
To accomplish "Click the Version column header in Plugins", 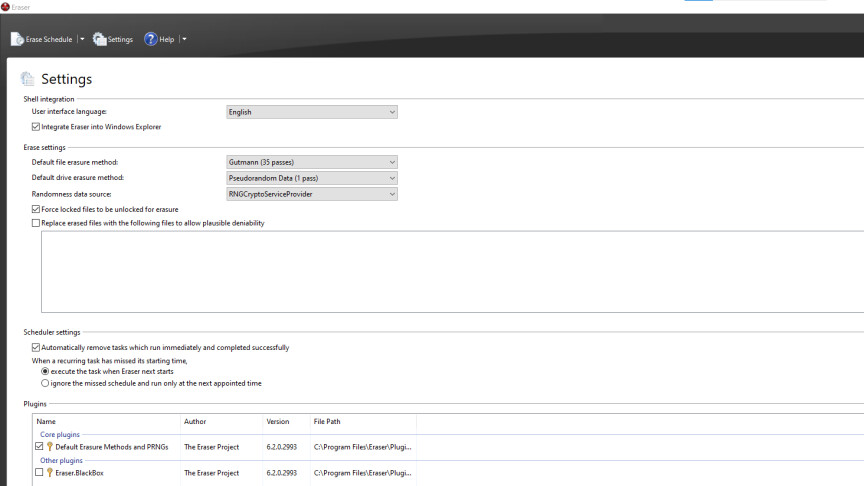I will point(285,422).
